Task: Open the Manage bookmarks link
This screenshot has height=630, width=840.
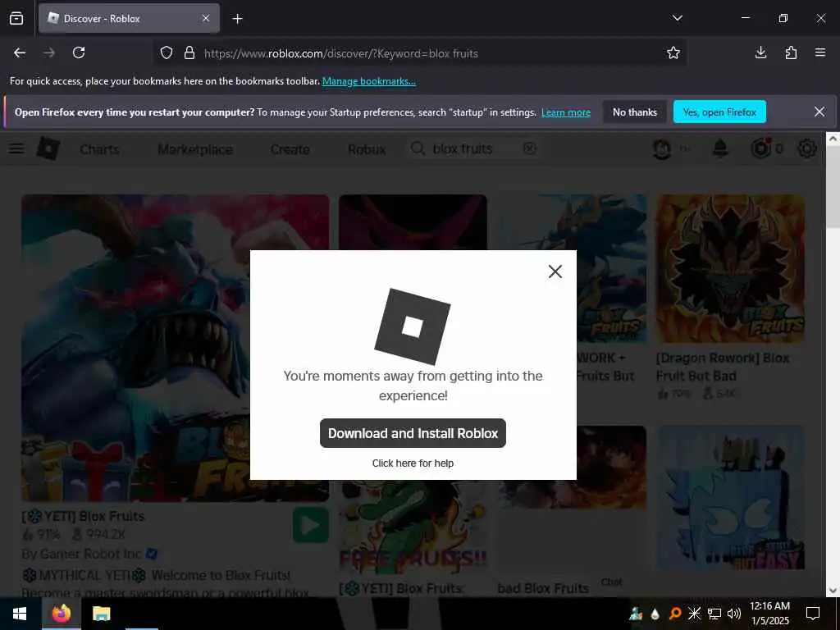Action: 368,81
